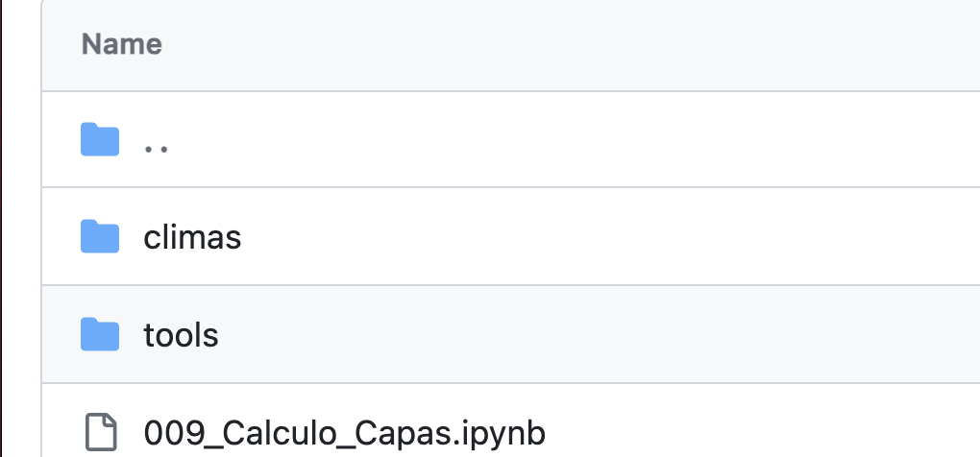Click the parent directory folder icon
The width and height of the screenshot is (980, 457).
(100, 139)
